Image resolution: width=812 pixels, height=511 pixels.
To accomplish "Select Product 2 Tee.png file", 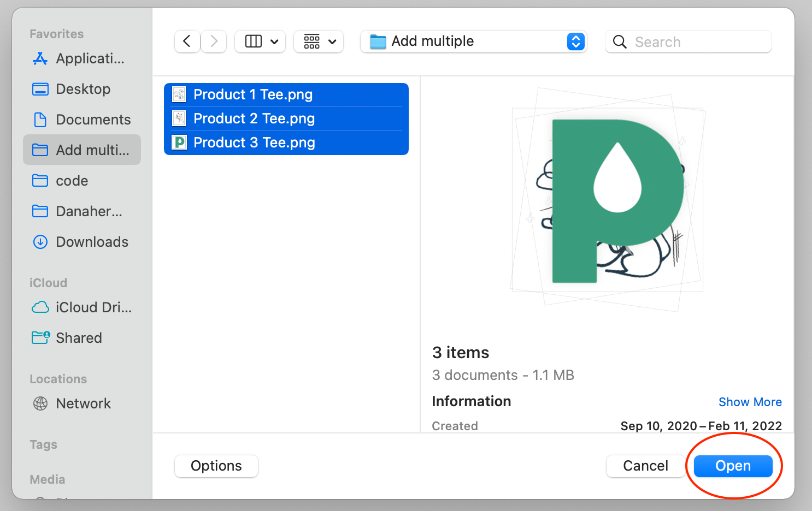I will 286,118.
